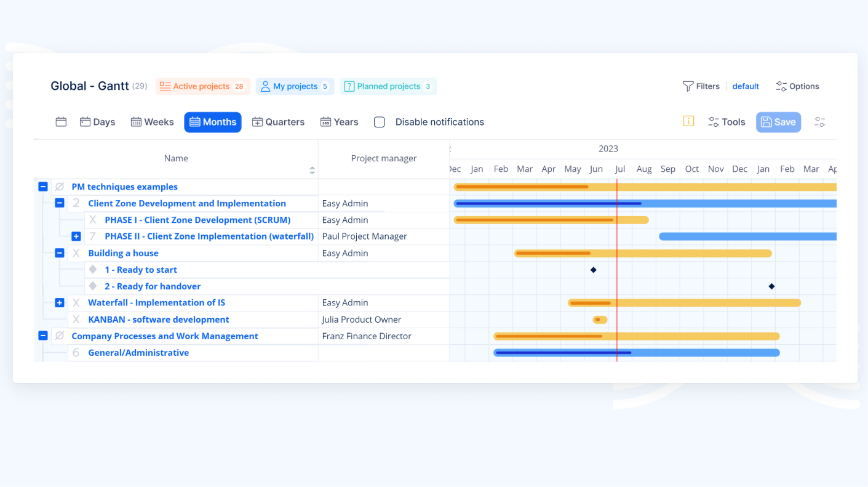This screenshot has width=868, height=487.
Task: Click the Save button
Action: click(x=778, y=122)
